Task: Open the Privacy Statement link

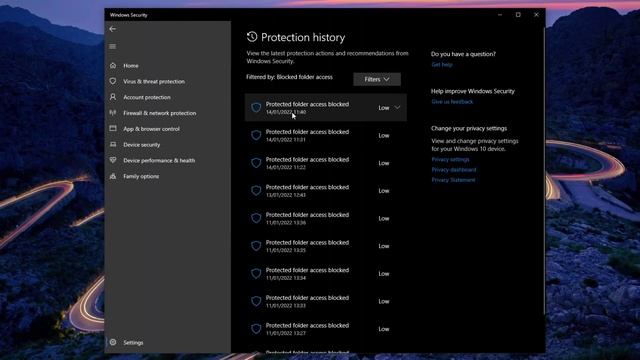Action: pyautogui.click(x=453, y=180)
